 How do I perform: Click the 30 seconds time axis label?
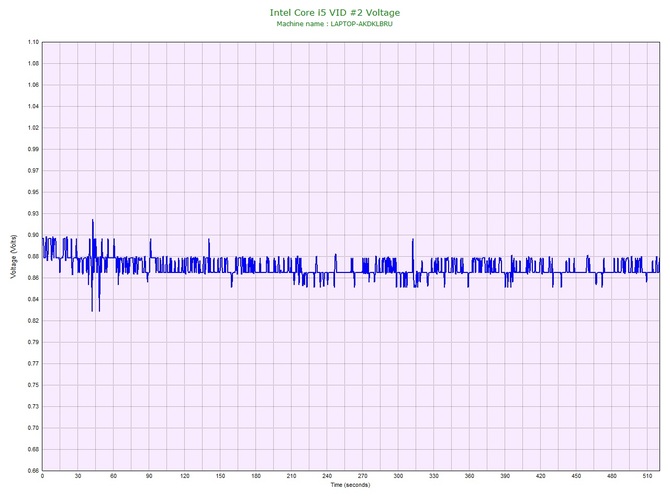coord(78,476)
